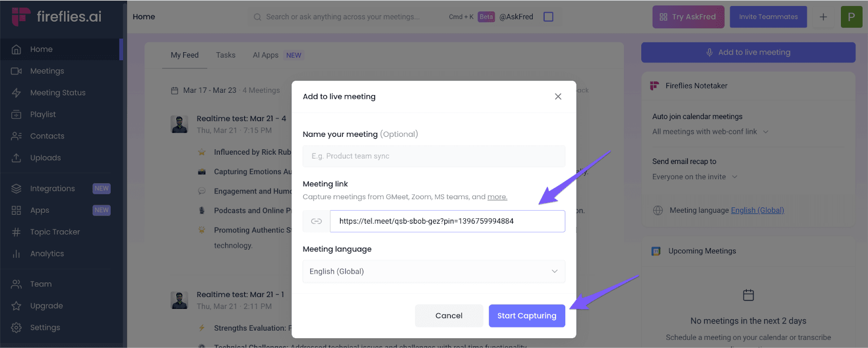This screenshot has width=868, height=348.
Task: Click the globe icon beside Meeting language
Action: click(658, 211)
